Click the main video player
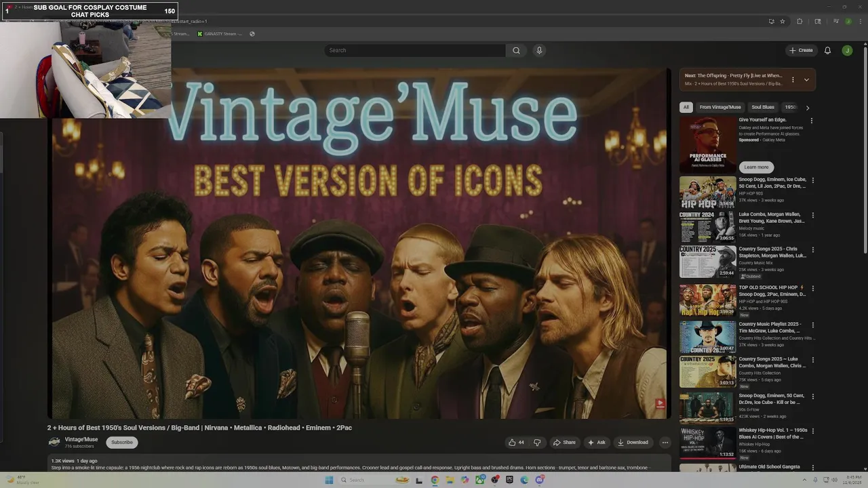This screenshot has width=868, height=488. click(359, 244)
